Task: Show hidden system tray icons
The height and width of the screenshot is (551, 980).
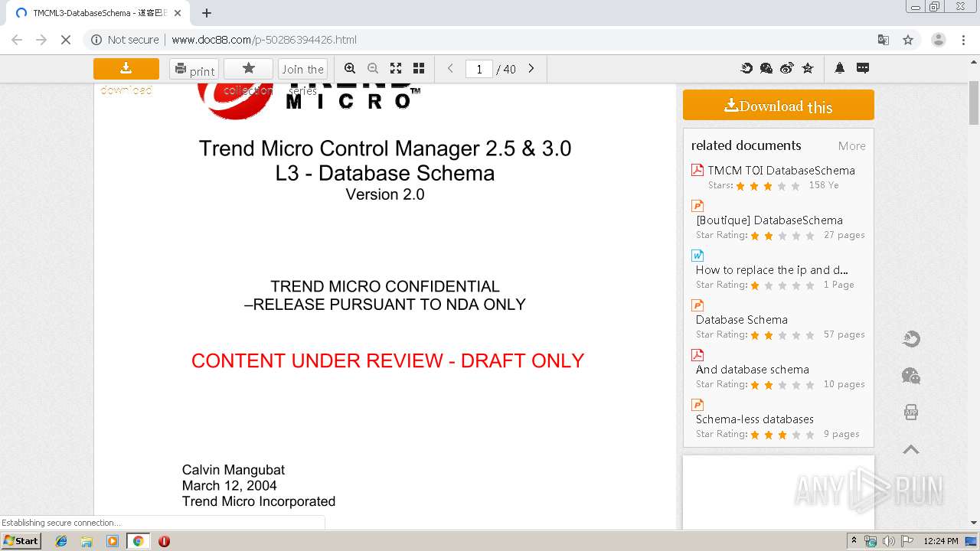Action: coord(854,541)
